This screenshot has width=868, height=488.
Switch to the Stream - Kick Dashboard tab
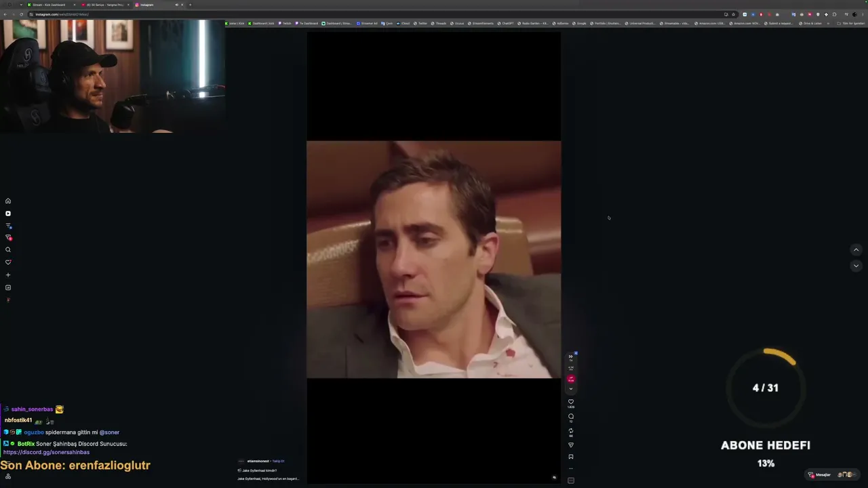50,5
